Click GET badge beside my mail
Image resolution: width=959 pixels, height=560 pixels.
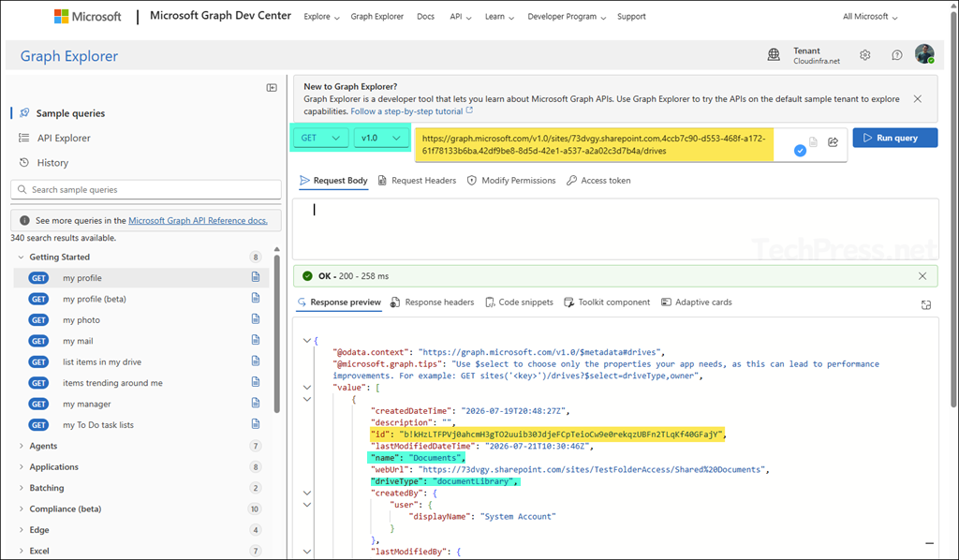tap(38, 341)
